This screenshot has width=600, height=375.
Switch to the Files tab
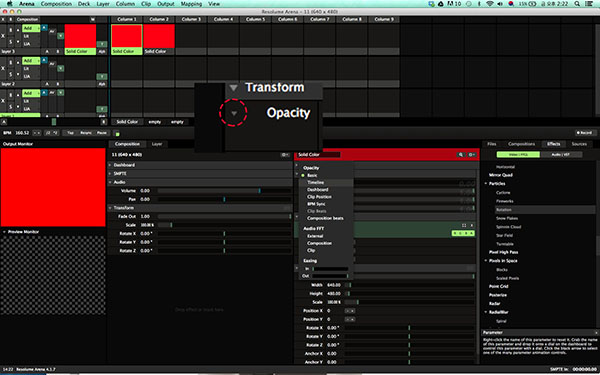(x=492, y=144)
